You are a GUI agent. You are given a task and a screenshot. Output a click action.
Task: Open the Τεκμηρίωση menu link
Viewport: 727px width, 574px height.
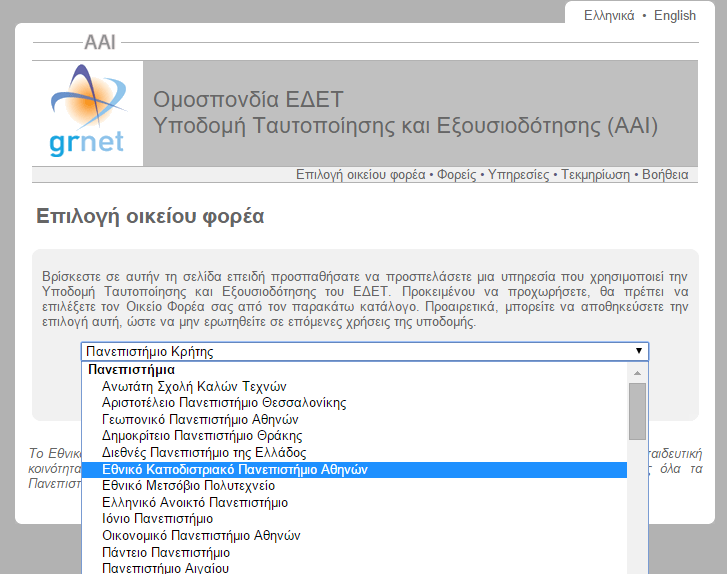click(x=595, y=175)
